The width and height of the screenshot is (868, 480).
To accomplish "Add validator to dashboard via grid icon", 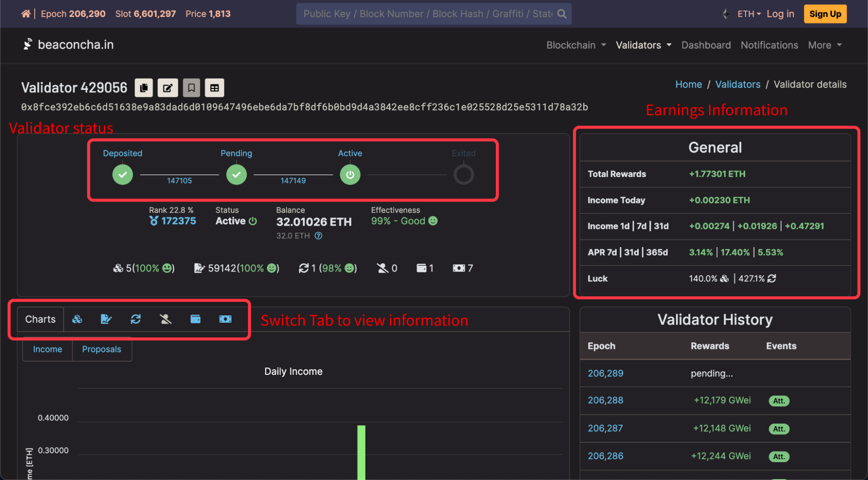I will pyautogui.click(x=215, y=88).
